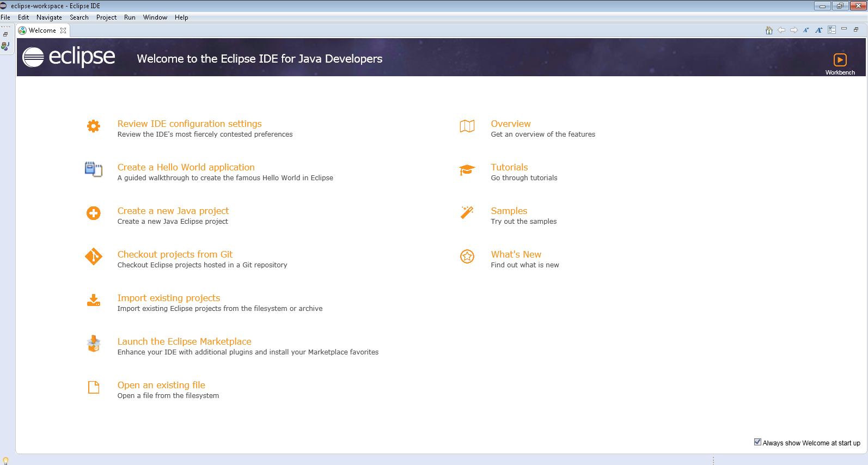This screenshot has height=465, width=868.
Task: Click the banner title 'Welcome to the Eclipse IDE for Java Developers'
Action: [x=260, y=59]
